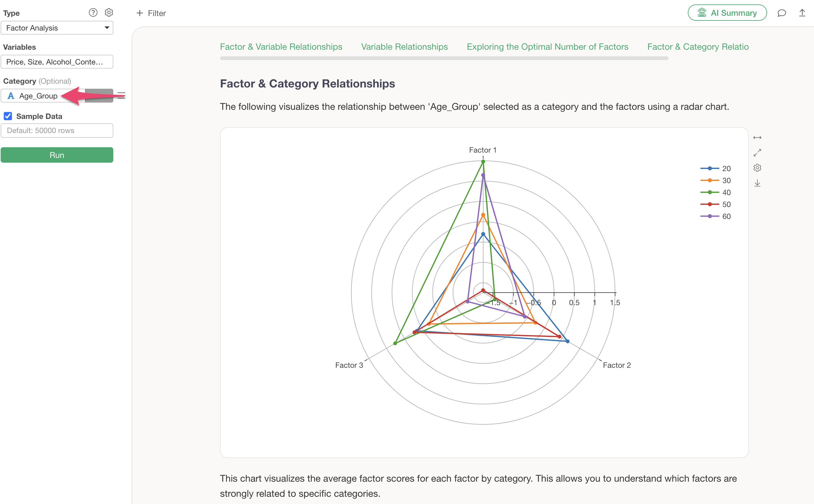Toggle legend series 20

[x=715, y=168]
